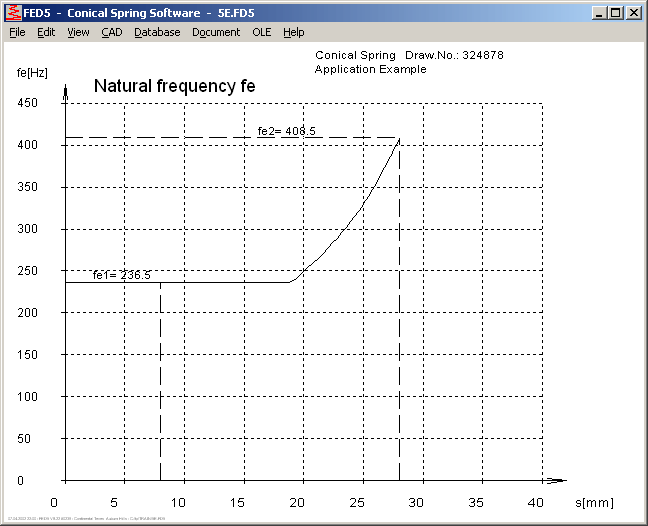Open the Edit menu

pos(46,32)
